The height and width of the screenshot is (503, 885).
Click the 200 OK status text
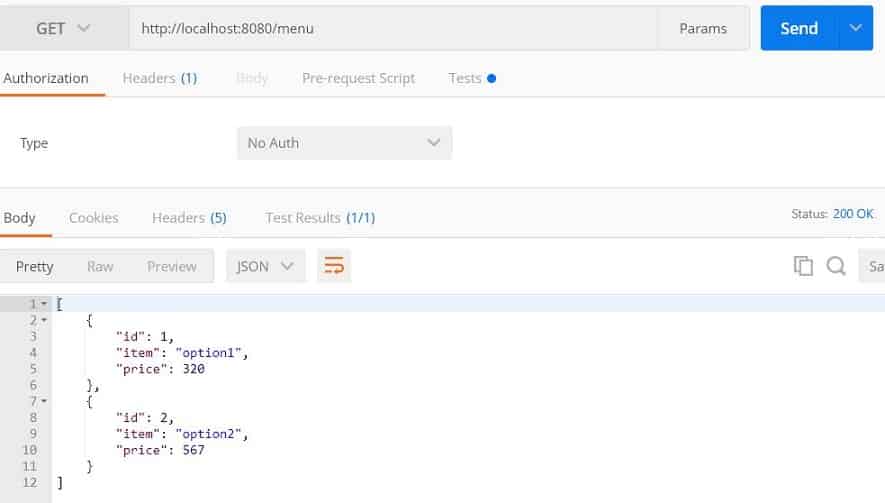[x=853, y=214]
